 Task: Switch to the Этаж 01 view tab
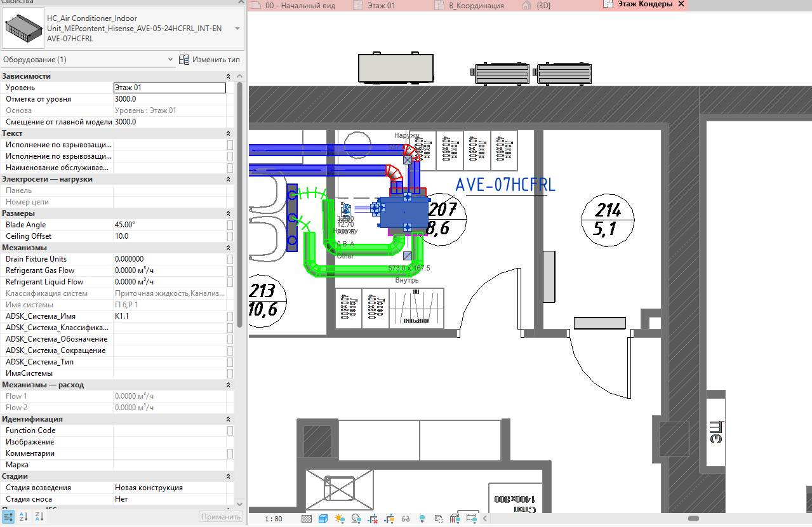coord(381,5)
